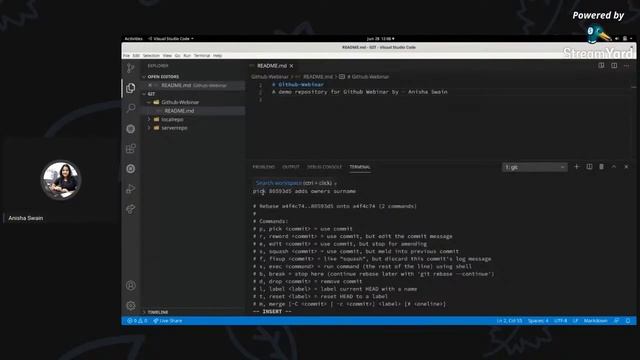Click the Ln 2, Col 55 cursor position
The width and height of the screenshot is (640, 360).
click(x=509, y=321)
